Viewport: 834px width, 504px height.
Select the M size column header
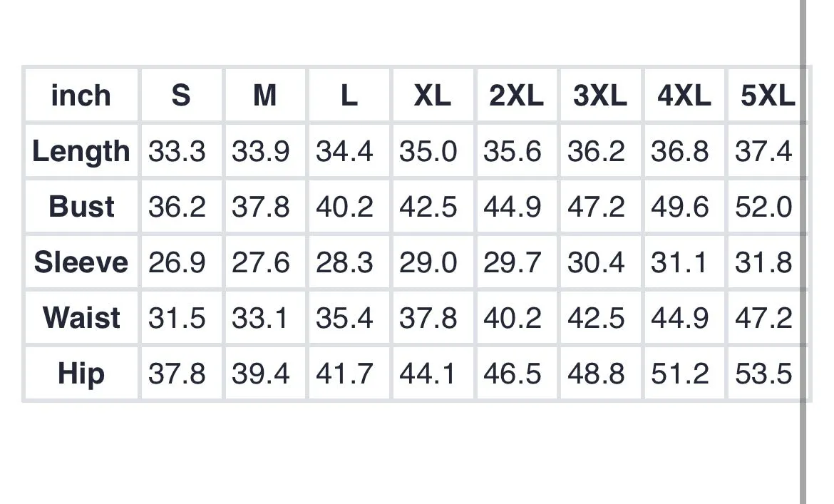click(x=265, y=95)
